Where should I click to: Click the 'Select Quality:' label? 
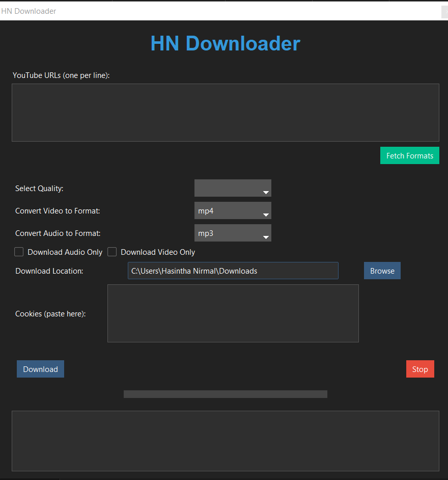point(39,188)
